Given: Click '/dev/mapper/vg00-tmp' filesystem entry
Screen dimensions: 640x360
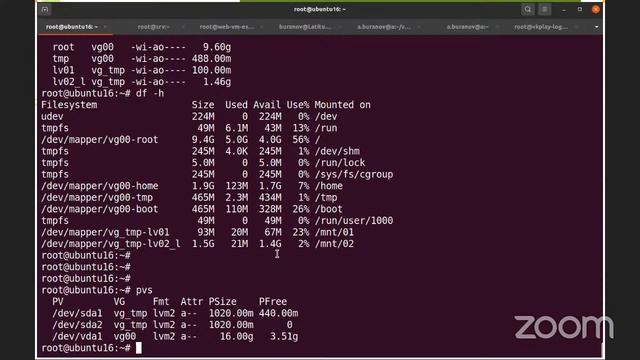Looking at the screenshot, I should (97, 198).
